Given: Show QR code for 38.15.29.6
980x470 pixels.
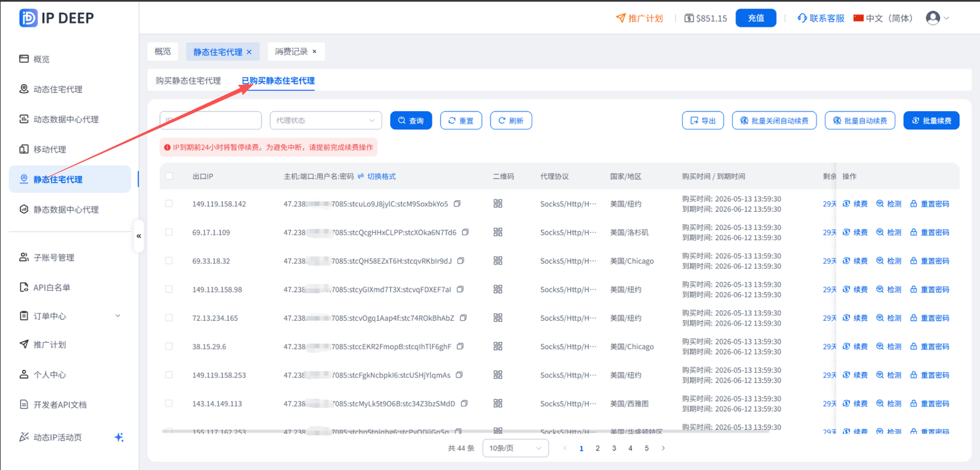Looking at the screenshot, I should click(498, 346).
